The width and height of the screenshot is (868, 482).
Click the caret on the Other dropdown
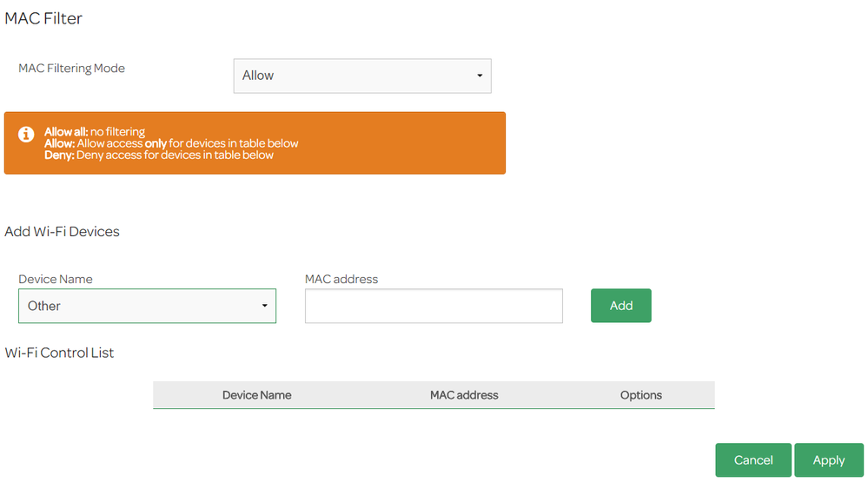click(x=264, y=307)
